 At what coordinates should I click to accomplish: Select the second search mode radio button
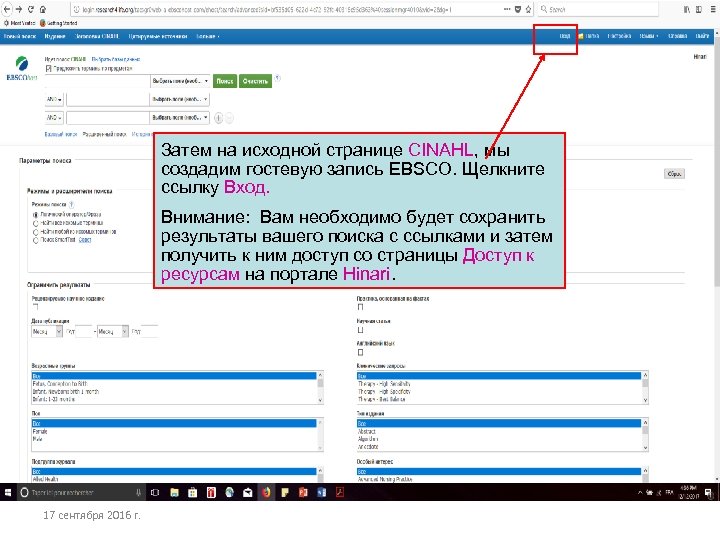35,223
